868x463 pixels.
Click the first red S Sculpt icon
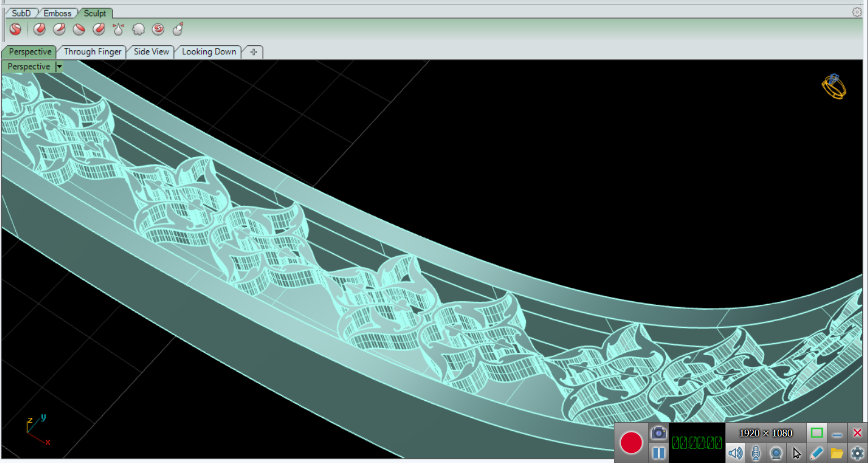pyautogui.click(x=15, y=29)
